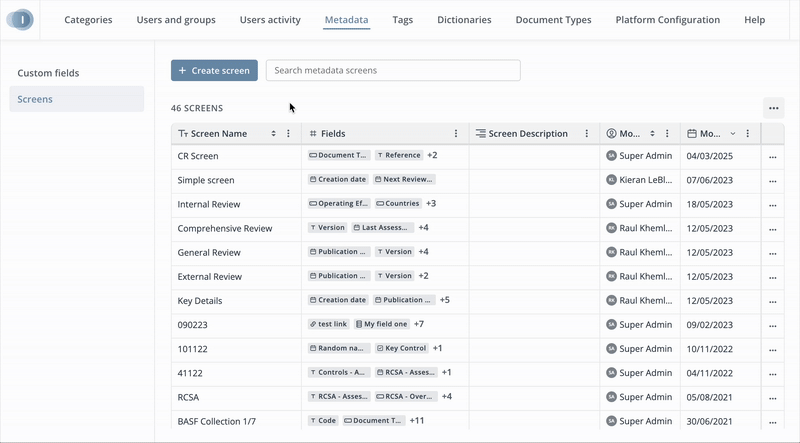
Task: Select Custom fields in the sidebar
Action: (x=48, y=73)
